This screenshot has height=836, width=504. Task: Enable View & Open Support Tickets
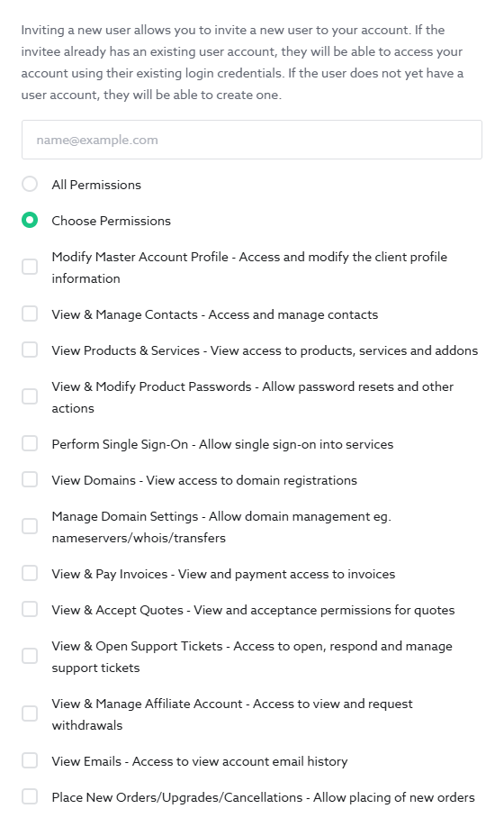(x=30, y=656)
